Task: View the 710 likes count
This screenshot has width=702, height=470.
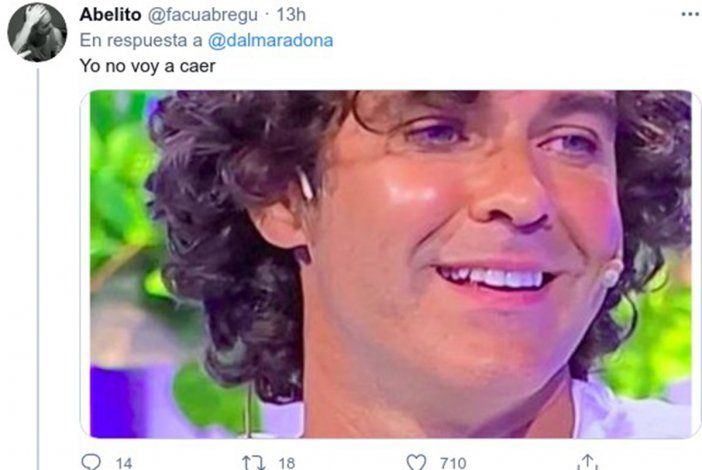Action: click(453, 463)
